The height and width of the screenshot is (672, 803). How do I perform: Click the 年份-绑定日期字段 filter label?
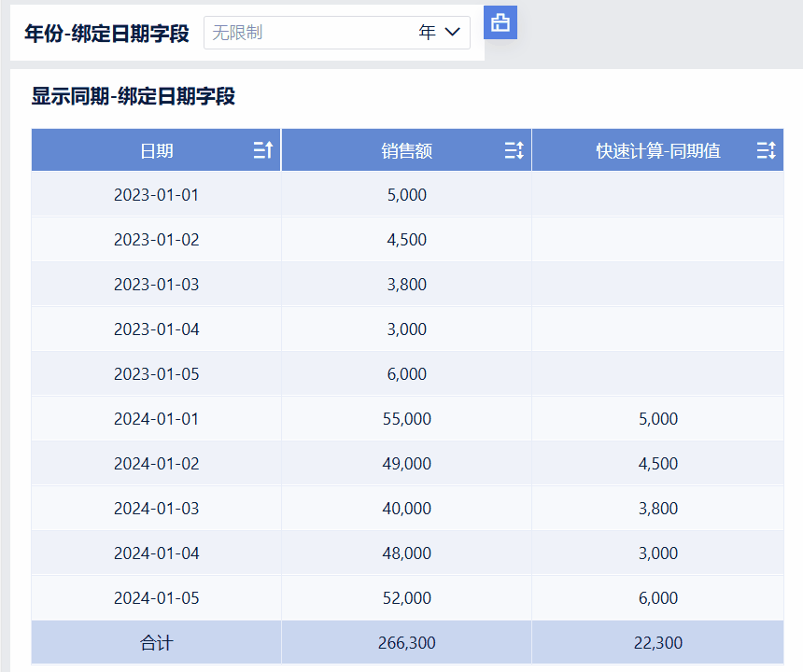[x=107, y=34]
